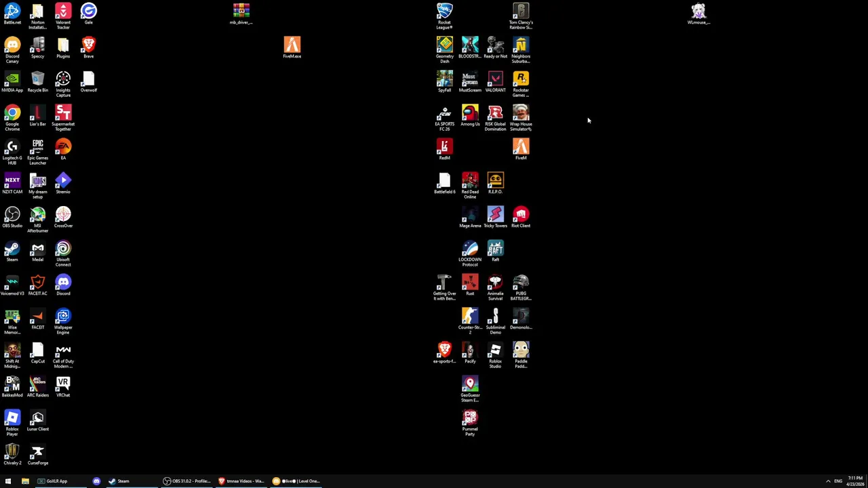Open the CapCut desktop file icon
Image resolution: width=868 pixels, height=488 pixels.
click(x=37, y=353)
